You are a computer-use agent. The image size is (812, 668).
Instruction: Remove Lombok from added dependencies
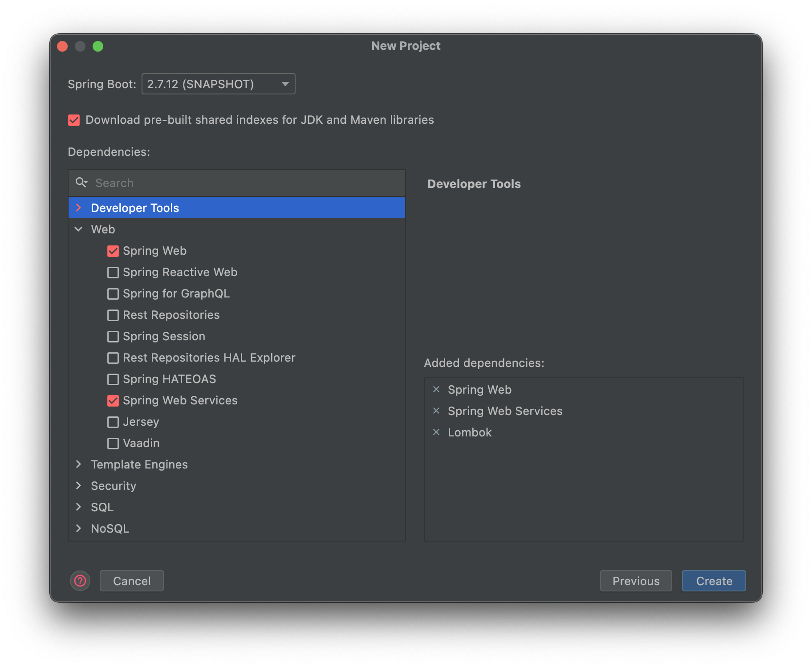tap(436, 432)
